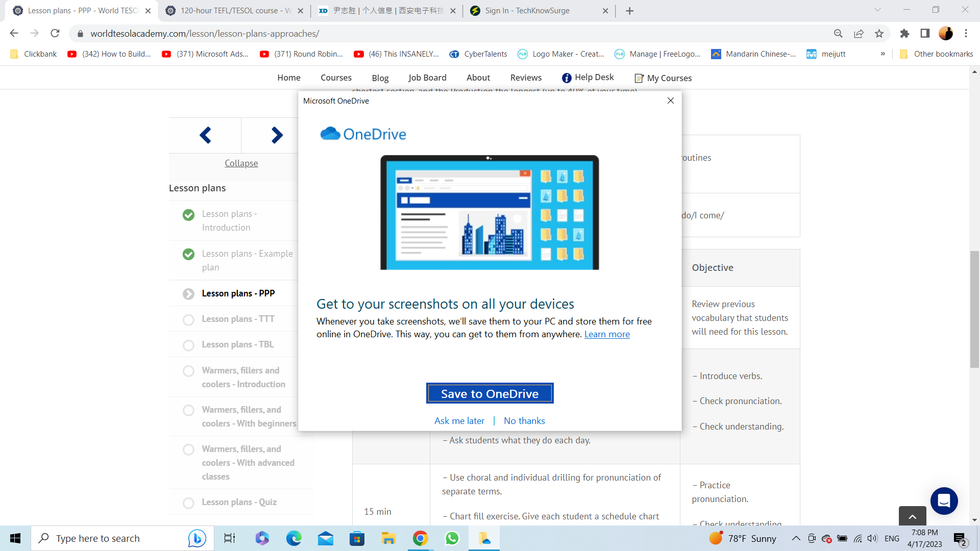Viewport: 980px width, 551px height.
Task: Open Reviews menu item
Action: pos(526,78)
